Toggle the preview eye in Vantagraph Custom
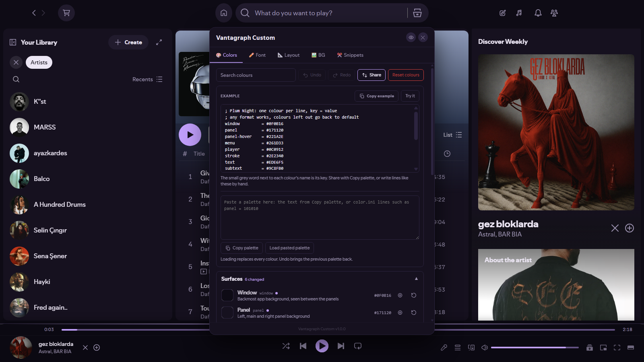Viewport: 644px width, 362px height. tap(411, 37)
